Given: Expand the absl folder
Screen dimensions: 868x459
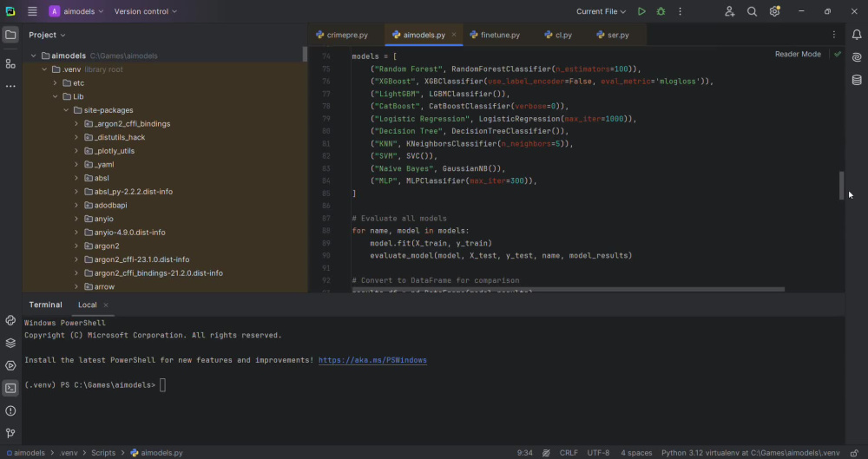Looking at the screenshot, I should point(76,178).
